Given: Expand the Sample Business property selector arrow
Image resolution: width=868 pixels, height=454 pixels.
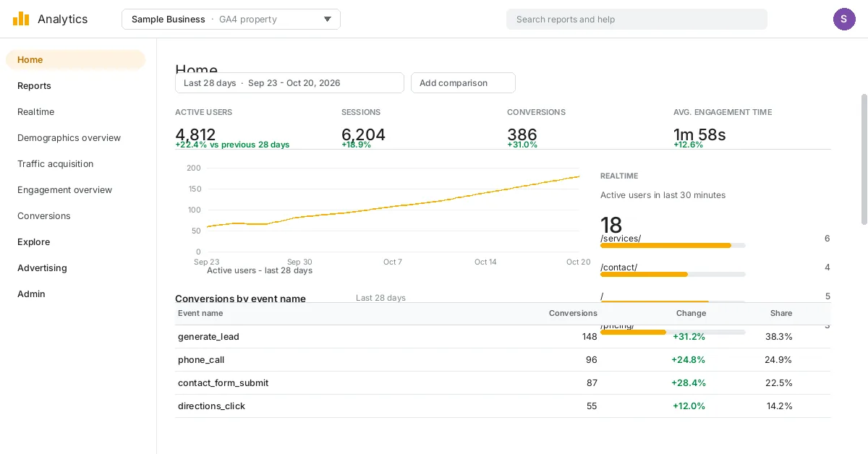Looking at the screenshot, I should click(x=328, y=20).
